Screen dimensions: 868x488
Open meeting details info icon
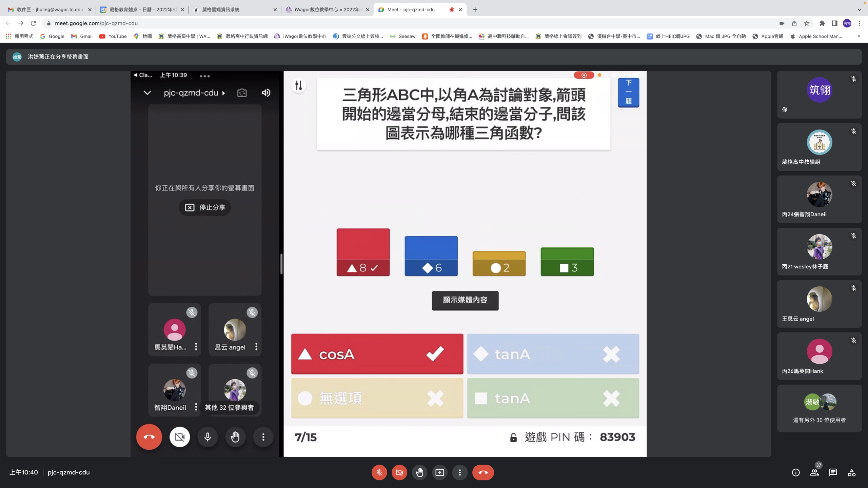795,472
